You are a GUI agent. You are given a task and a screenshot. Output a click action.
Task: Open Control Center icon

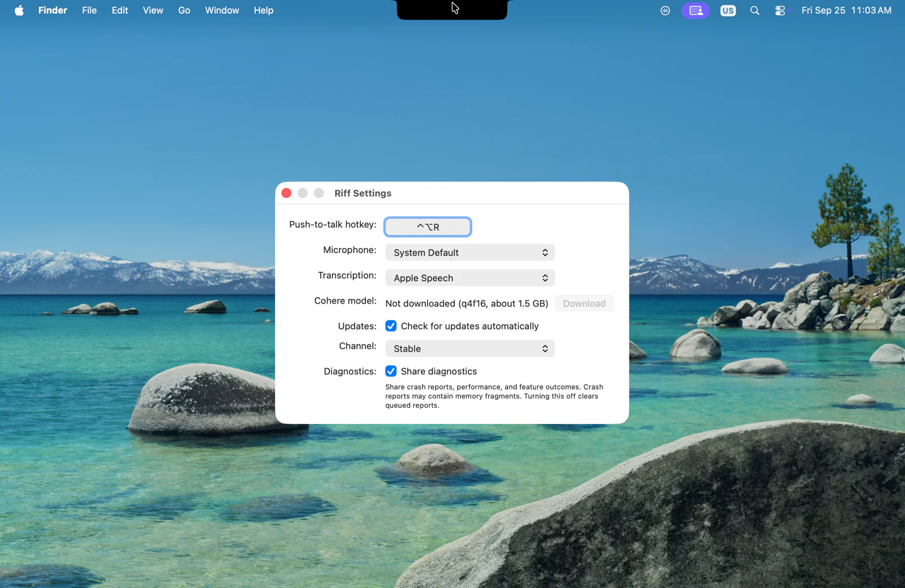pyautogui.click(x=781, y=11)
